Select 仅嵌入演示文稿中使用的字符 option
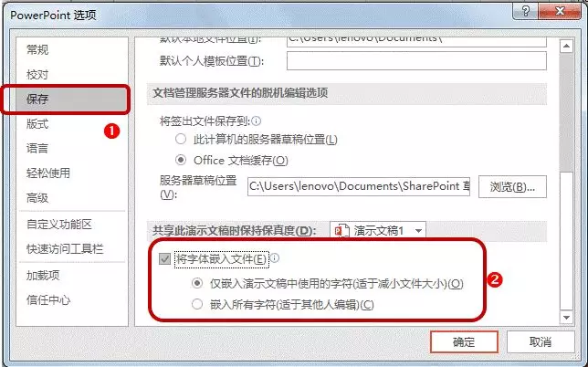This screenshot has height=367, width=588. point(197,283)
